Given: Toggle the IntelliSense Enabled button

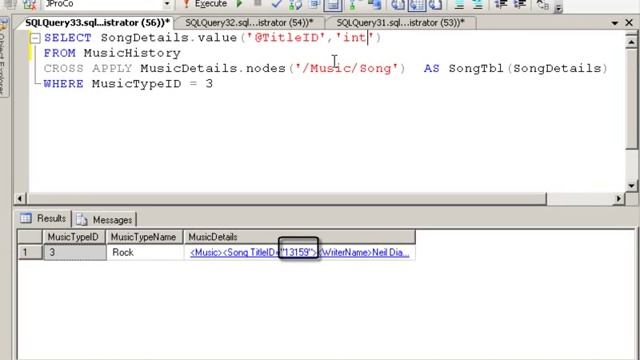Looking at the screenshot, I should [333, 5].
